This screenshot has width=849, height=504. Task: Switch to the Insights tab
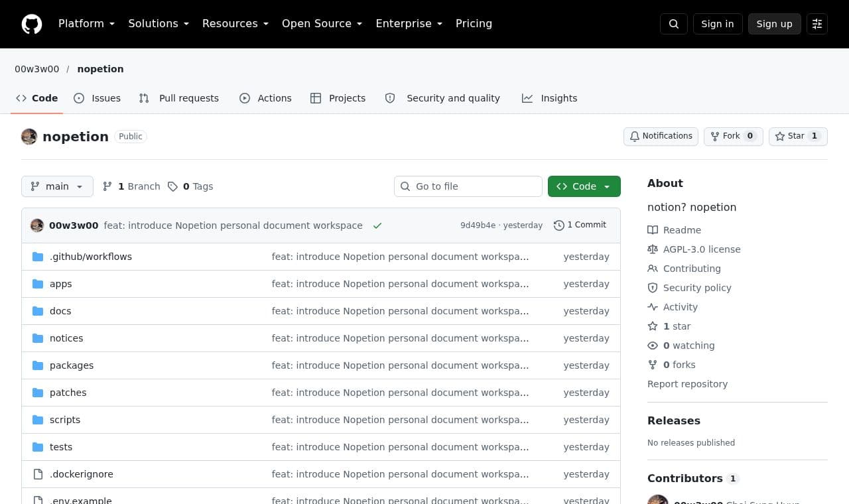pyautogui.click(x=550, y=98)
